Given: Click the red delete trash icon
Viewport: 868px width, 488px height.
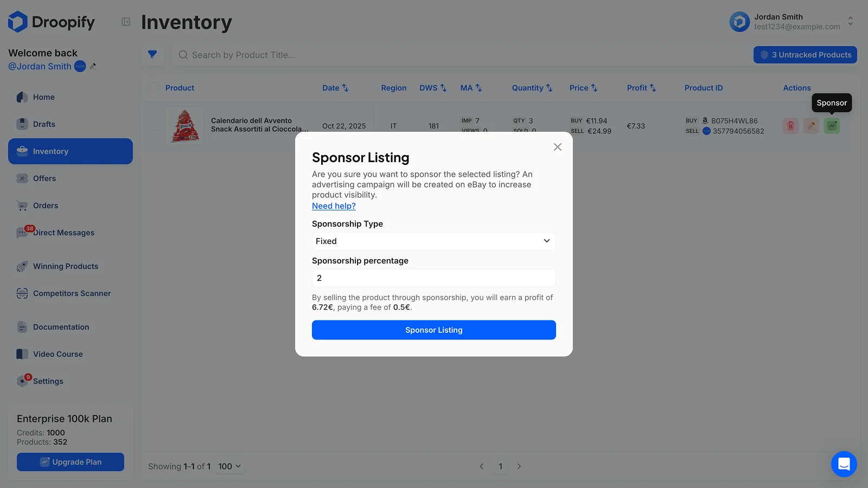Looking at the screenshot, I should (790, 126).
